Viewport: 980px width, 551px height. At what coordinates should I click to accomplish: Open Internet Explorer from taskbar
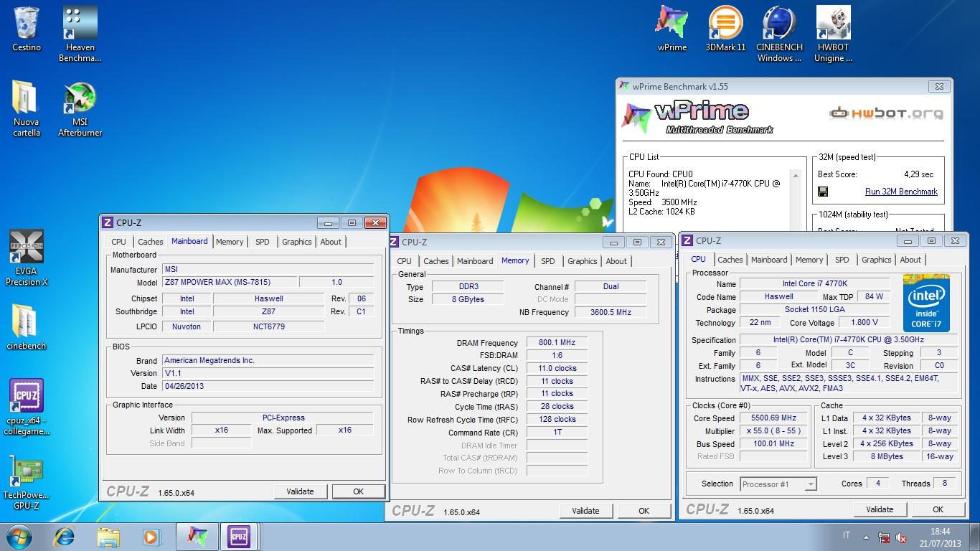tap(65, 537)
